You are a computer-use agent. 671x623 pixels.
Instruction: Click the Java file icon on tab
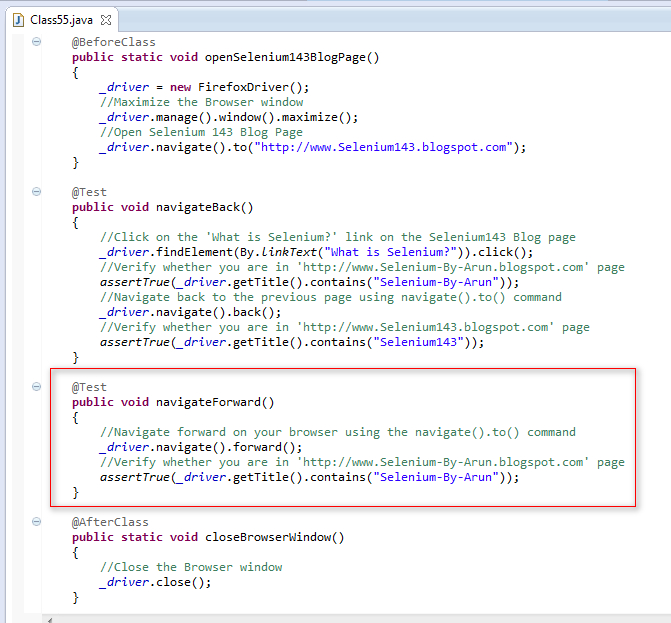[x=18, y=20]
